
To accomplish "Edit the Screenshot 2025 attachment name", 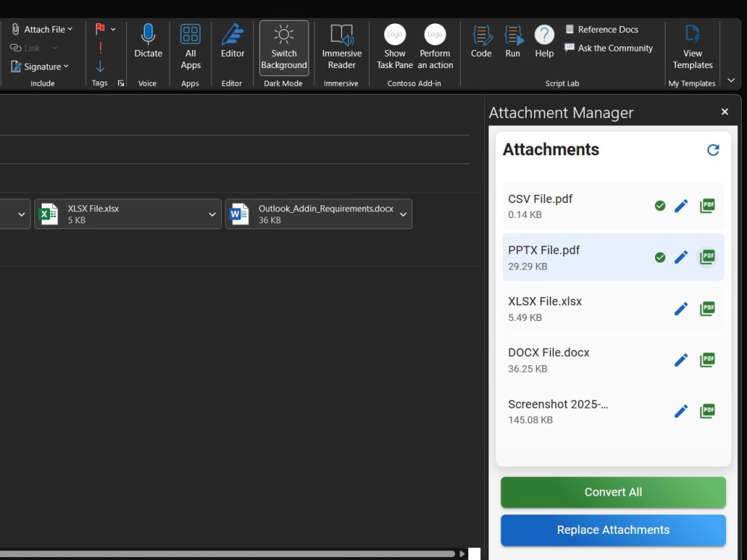I will [x=681, y=411].
